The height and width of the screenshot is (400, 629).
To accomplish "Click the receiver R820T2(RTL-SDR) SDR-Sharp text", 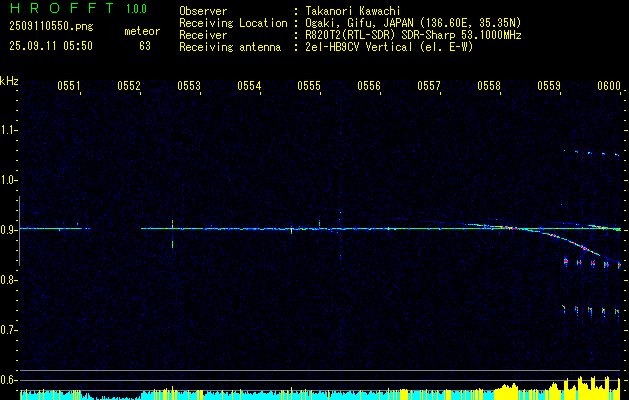I will click(413, 35).
